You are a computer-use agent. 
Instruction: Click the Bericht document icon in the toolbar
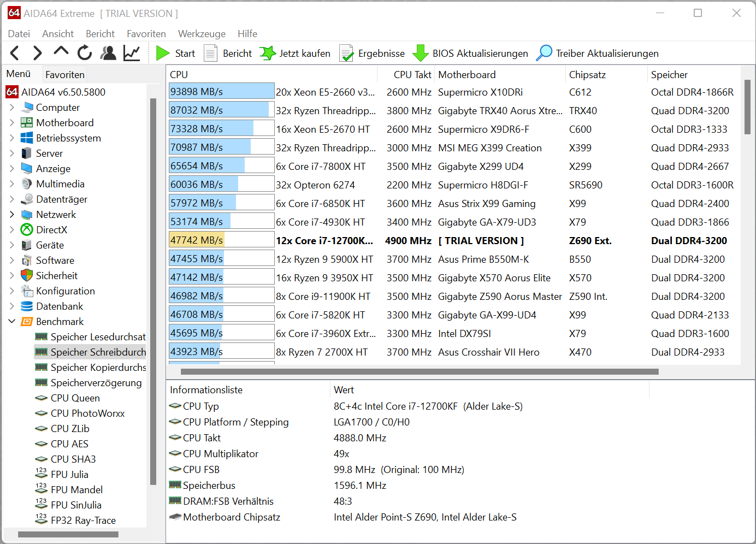[x=210, y=53]
